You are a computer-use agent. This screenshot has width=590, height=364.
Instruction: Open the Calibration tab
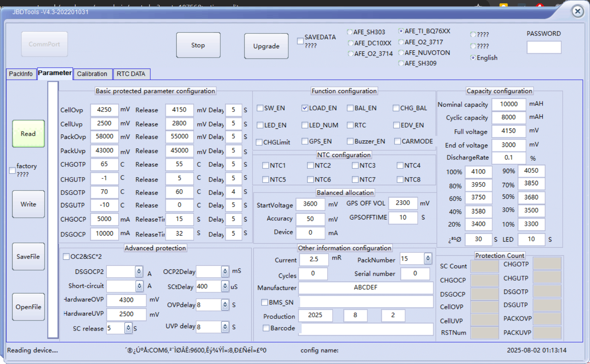tap(92, 74)
